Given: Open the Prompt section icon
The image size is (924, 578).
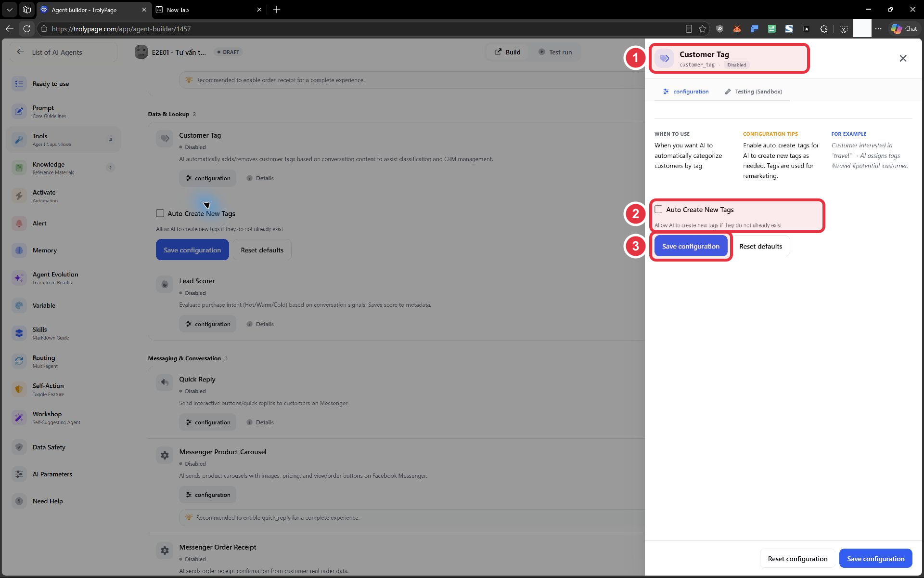Looking at the screenshot, I should [19, 111].
